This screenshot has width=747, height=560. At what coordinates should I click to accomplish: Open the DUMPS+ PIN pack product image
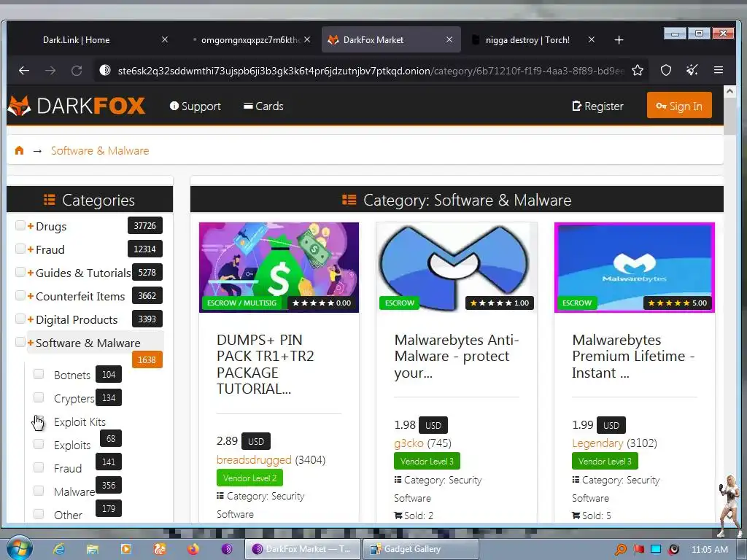click(279, 267)
